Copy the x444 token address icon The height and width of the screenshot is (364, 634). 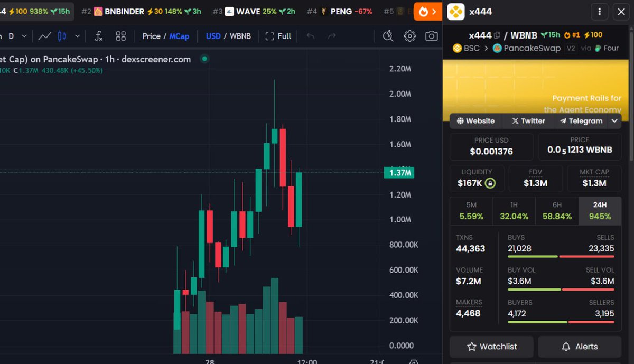click(497, 35)
